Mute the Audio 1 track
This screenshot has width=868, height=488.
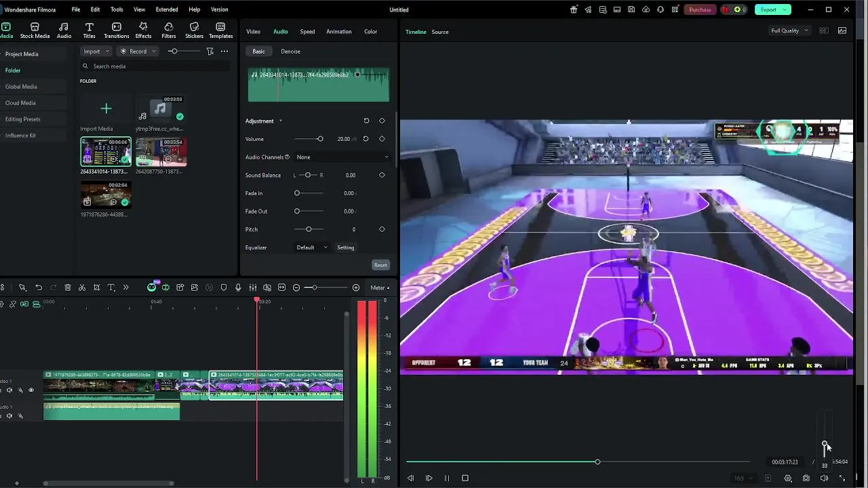tap(9, 415)
